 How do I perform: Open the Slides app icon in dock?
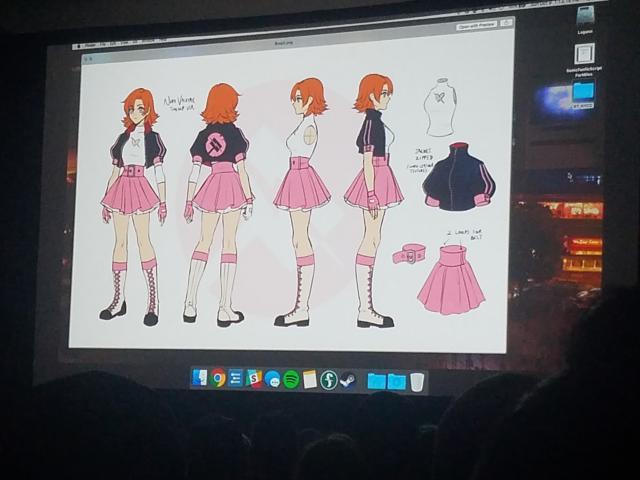254,378
